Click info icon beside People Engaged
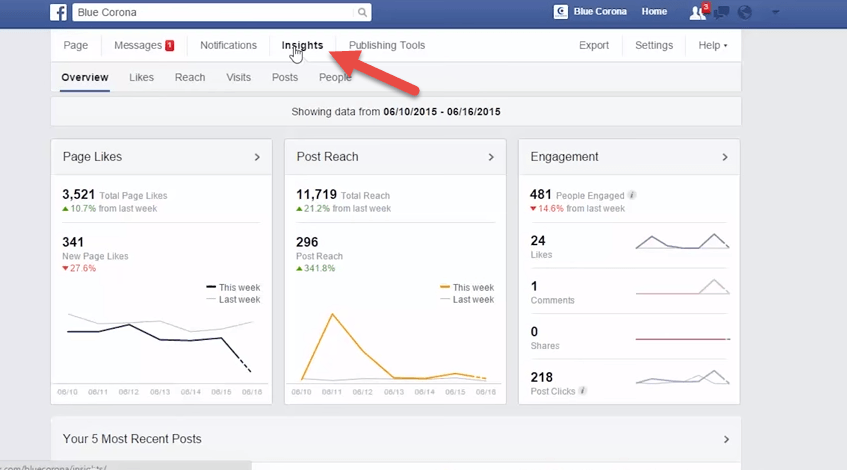 point(632,195)
